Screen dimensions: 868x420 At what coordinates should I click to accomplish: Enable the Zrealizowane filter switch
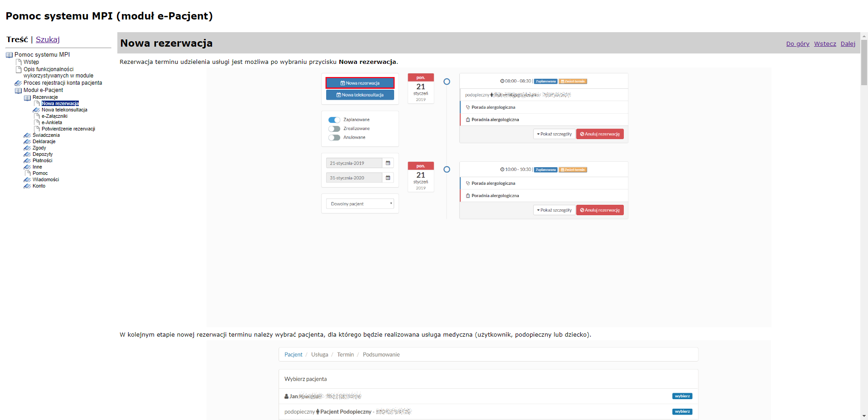[x=334, y=129]
